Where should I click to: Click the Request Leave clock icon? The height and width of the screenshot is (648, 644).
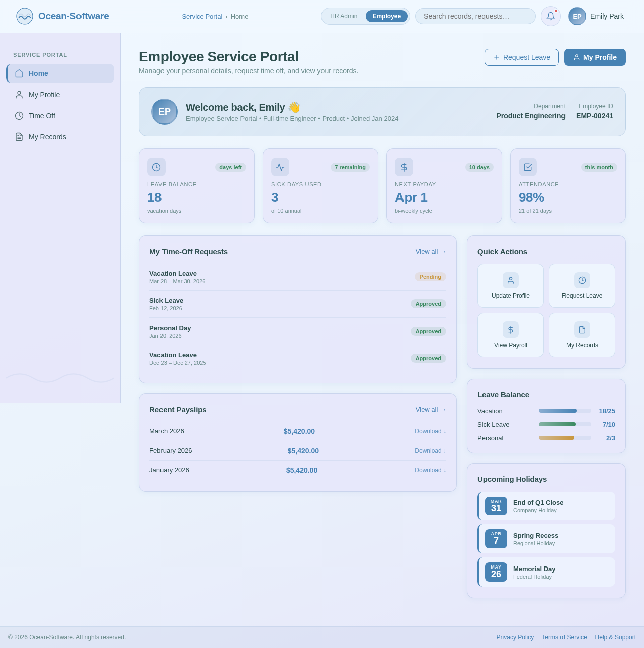pyautogui.click(x=582, y=280)
